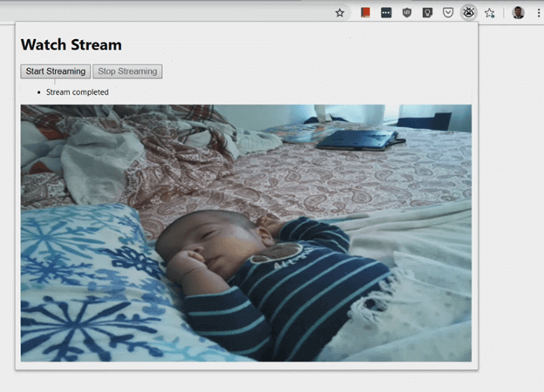Open the Chrome profile avatar

[x=519, y=13]
